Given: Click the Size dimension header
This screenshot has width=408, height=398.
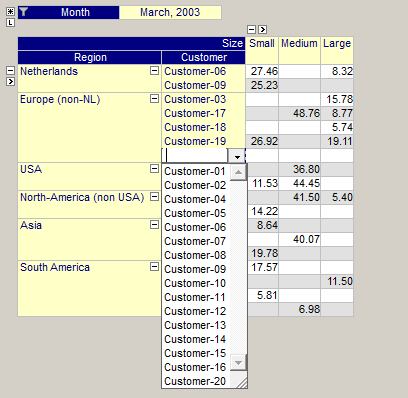Looking at the screenshot, I should (132, 43).
